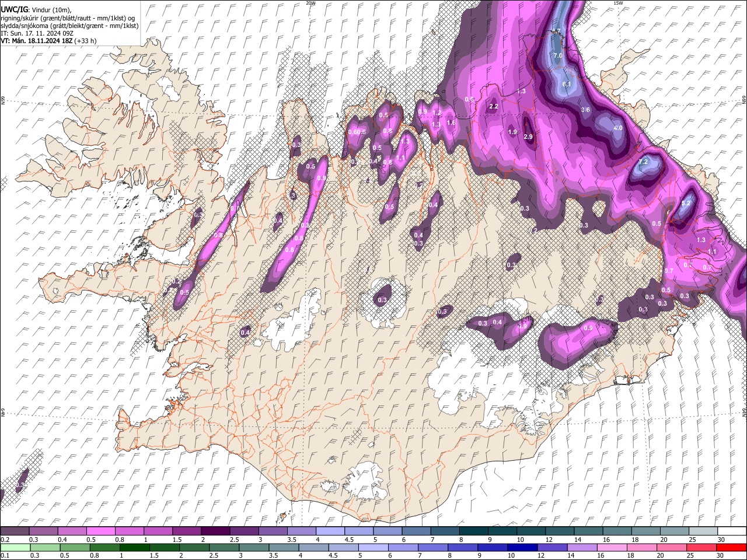Click the 0.2 label in the upper legend
747x560 pixels.
(x=5, y=540)
